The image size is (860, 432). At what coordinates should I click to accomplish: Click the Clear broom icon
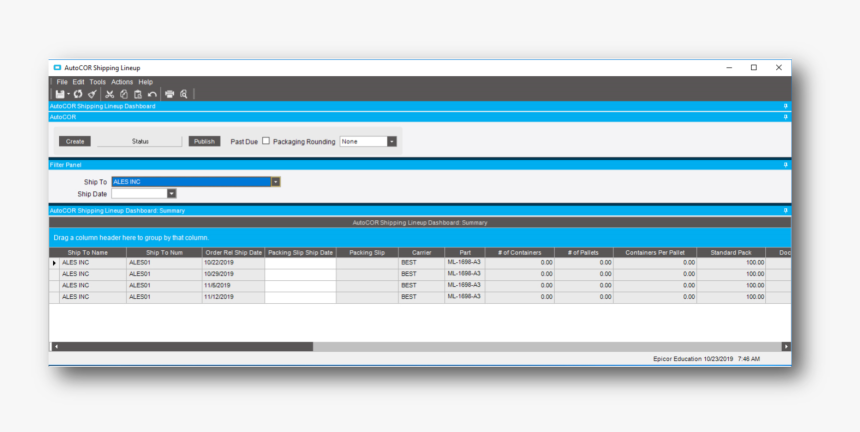[93, 94]
